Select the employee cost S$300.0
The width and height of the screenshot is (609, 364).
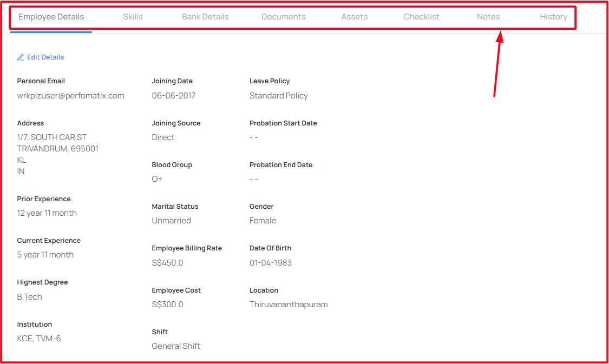pos(167,305)
